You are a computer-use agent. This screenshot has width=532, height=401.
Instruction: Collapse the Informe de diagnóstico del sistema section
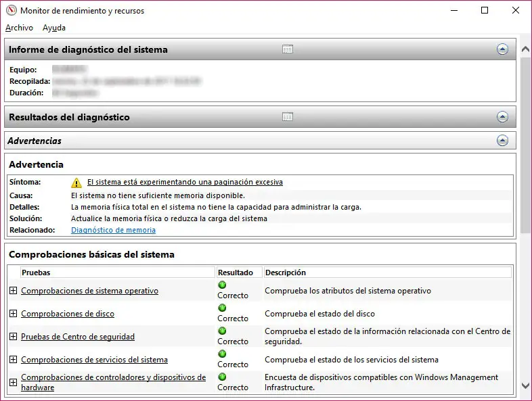point(502,49)
